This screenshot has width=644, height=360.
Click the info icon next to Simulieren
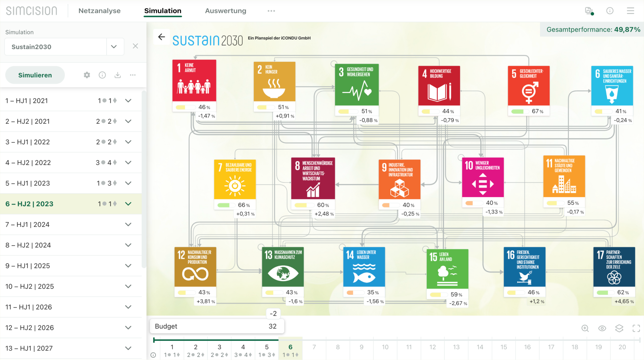point(102,75)
